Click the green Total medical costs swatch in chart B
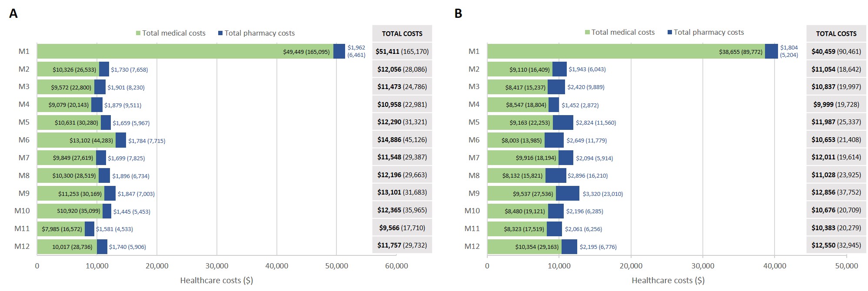Image resolution: width=868 pixels, height=291 pixels. [x=588, y=33]
